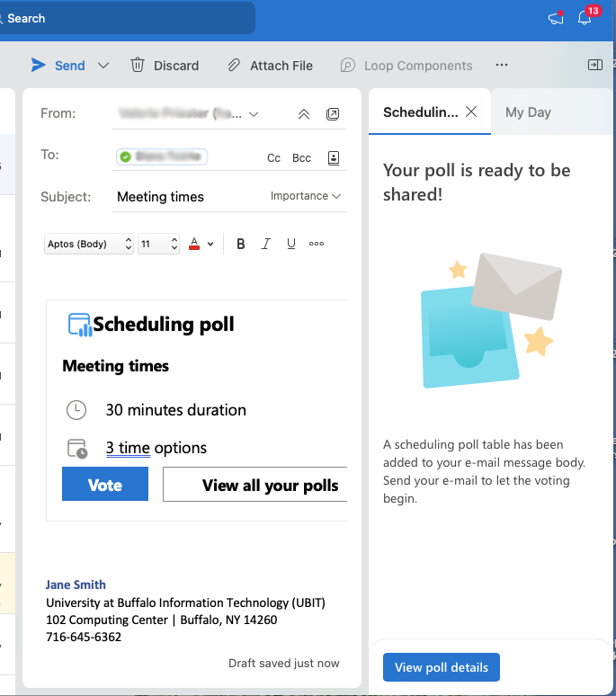The image size is (616, 696).
Task: Click the Subject input field
Action: point(189,197)
